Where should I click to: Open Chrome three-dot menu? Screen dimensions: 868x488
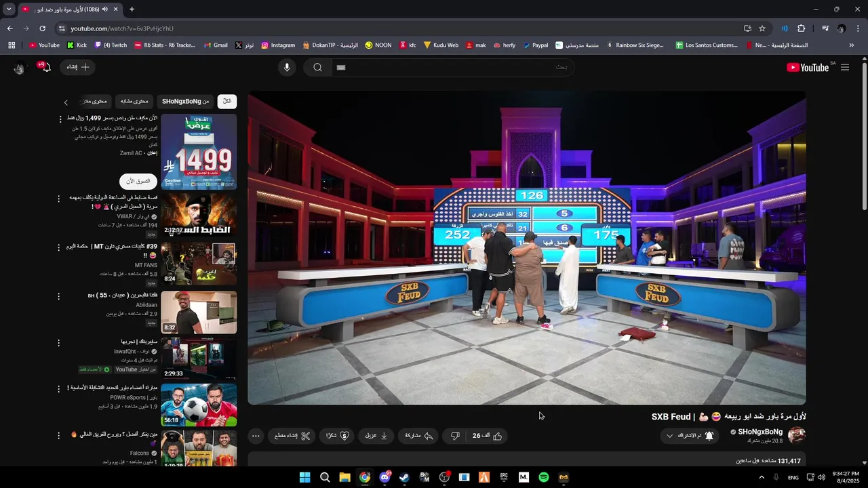click(858, 28)
